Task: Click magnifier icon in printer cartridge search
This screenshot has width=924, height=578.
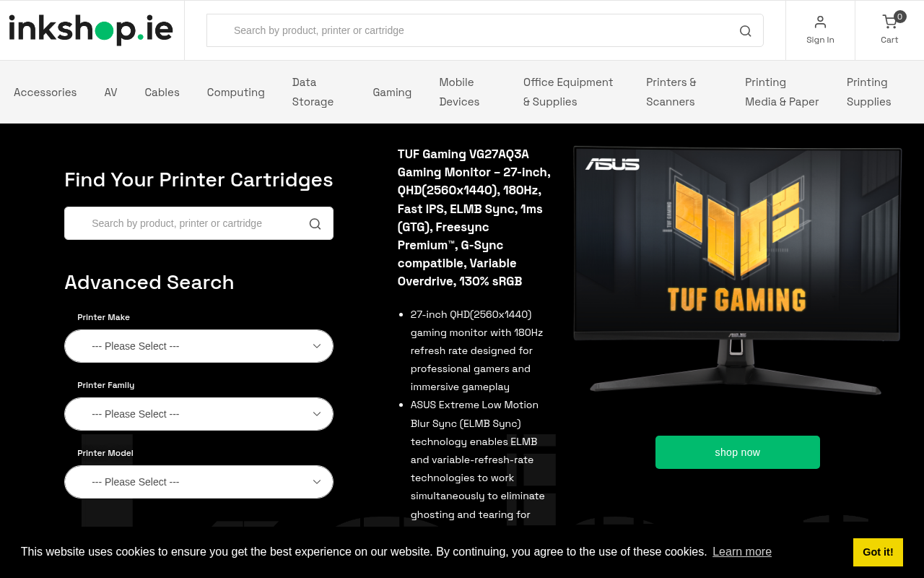Action: pyautogui.click(x=315, y=223)
